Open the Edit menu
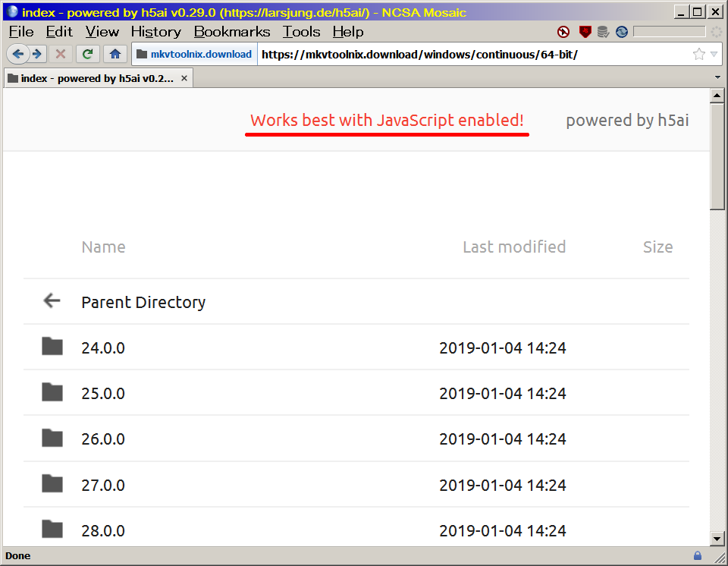Viewport: 728px width, 566px height. click(x=59, y=32)
